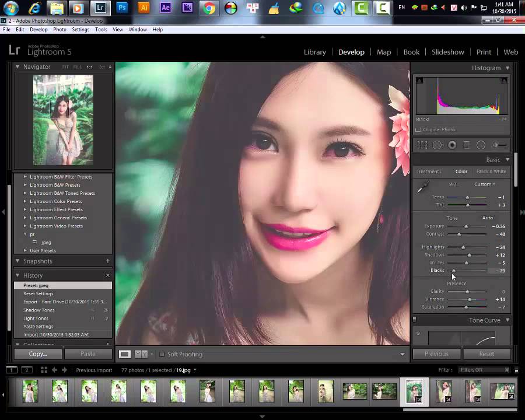Pick the Radial Filter tool

coord(481,145)
